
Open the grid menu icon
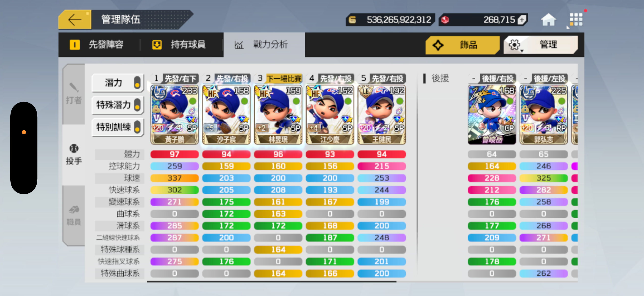tap(576, 19)
